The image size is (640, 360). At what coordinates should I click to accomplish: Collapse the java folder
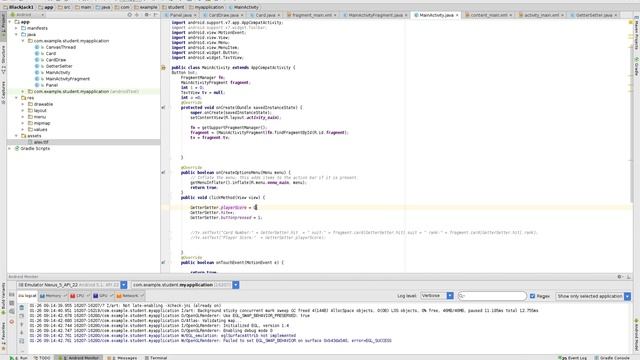(x=16, y=35)
